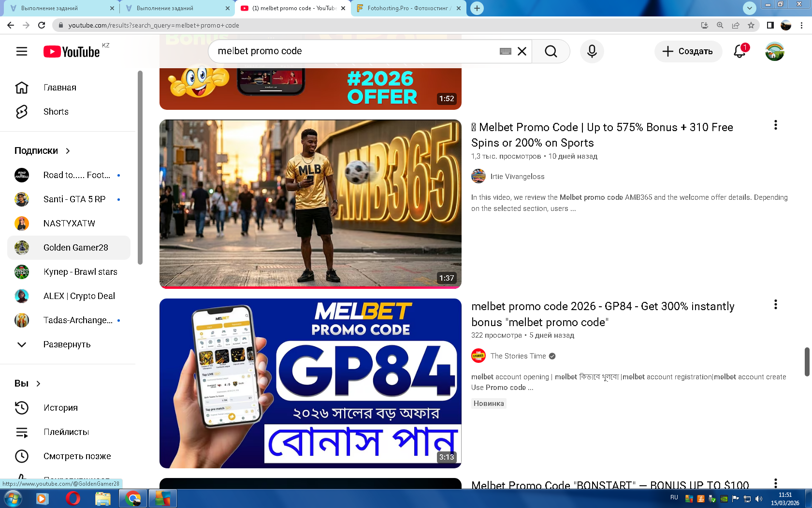Open Santi - GTA 5 RP channel
The image size is (812, 508).
tap(69, 199)
